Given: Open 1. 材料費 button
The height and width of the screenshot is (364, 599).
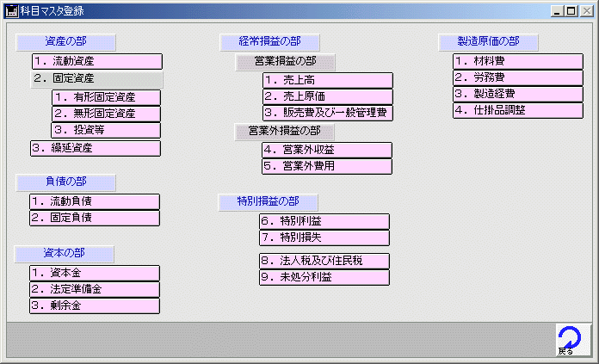Looking at the screenshot, I should [518, 61].
